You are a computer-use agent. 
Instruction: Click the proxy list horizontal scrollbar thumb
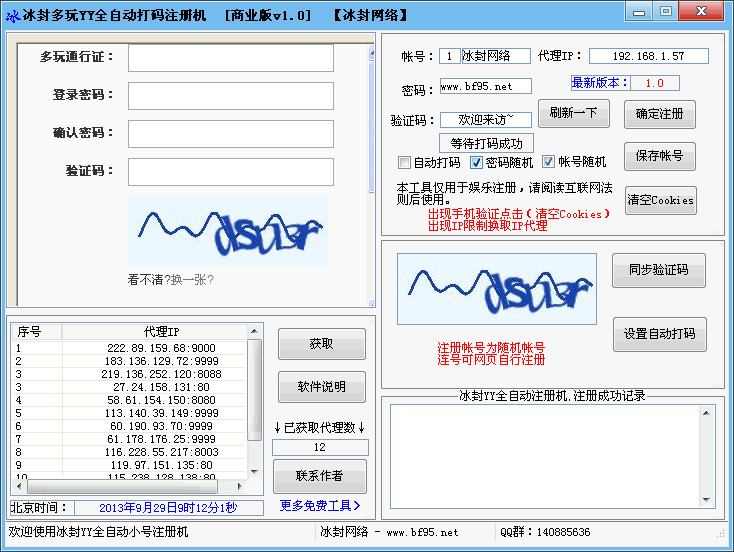(123, 486)
